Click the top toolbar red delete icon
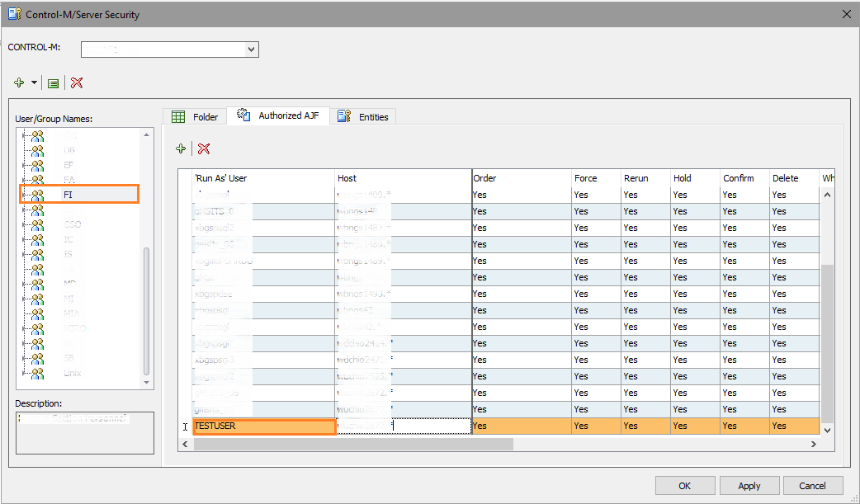The width and height of the screenshot is (860, 504). (77, 82)
